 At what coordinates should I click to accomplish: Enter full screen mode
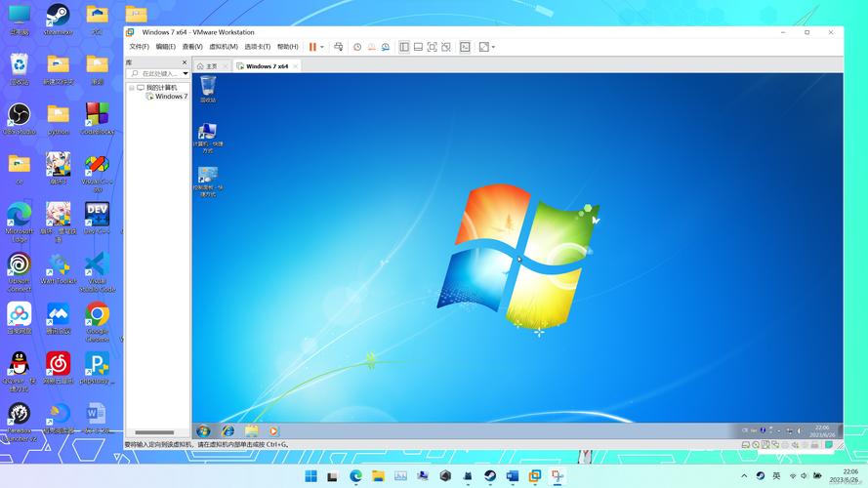tap(432, 47)
